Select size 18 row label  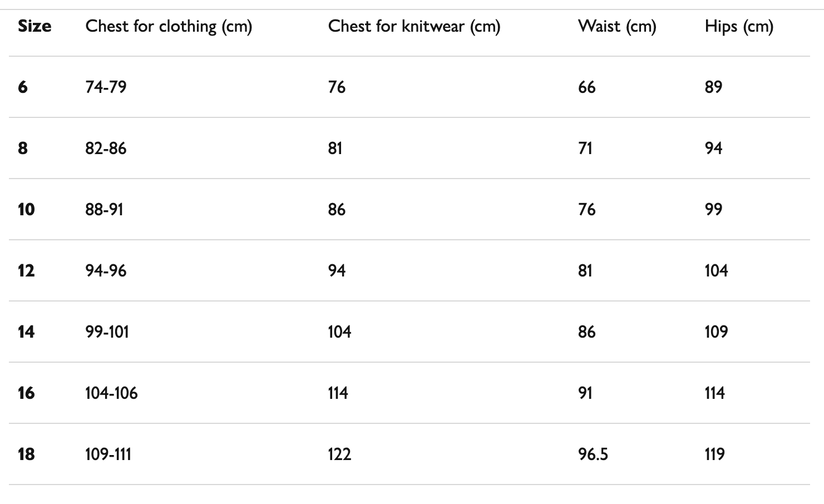coord(26,454)
